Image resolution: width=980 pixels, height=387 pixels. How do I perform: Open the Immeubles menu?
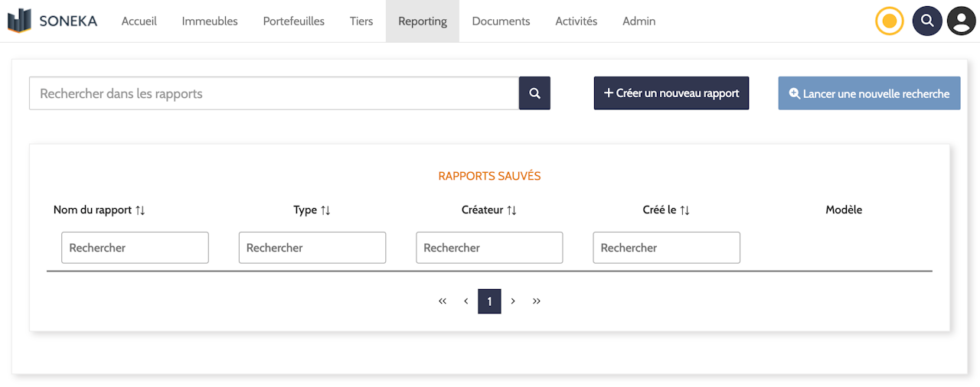pyautogui.click(x=210, y=21)
